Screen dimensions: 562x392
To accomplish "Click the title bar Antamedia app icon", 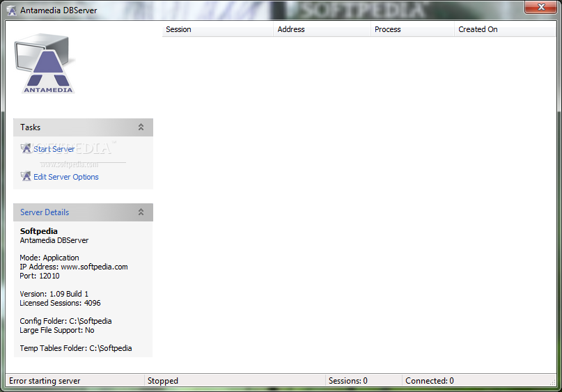I will coord(12,10).
